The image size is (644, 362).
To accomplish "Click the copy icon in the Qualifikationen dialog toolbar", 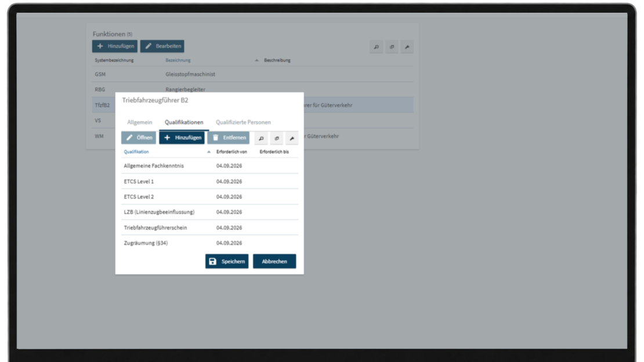I will 277,138.
